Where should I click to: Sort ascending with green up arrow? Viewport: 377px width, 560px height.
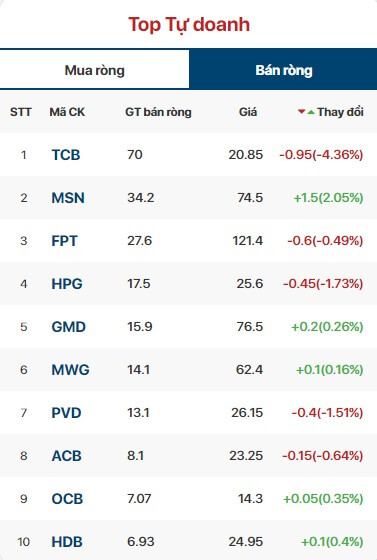[x=311, y=112]
